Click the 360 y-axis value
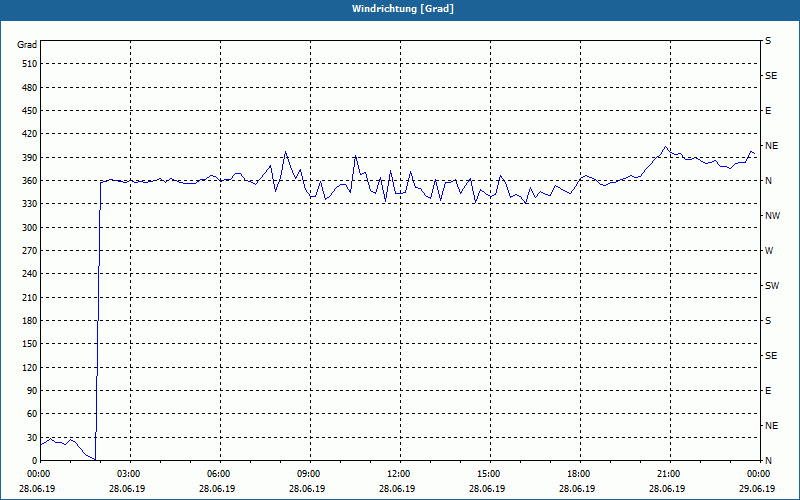Screen dimensions: 800x500 tap(30, 181)
